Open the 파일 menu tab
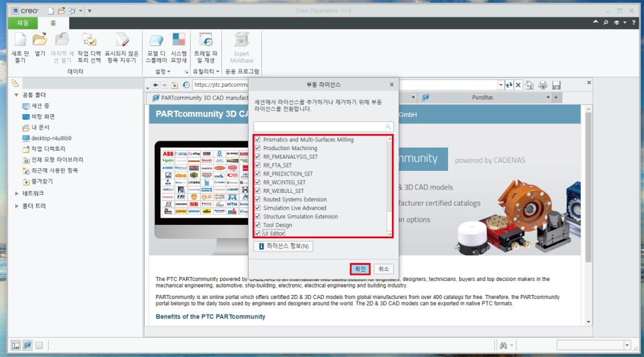This screenshot has height=357, width=644. [x=23, y=23]
